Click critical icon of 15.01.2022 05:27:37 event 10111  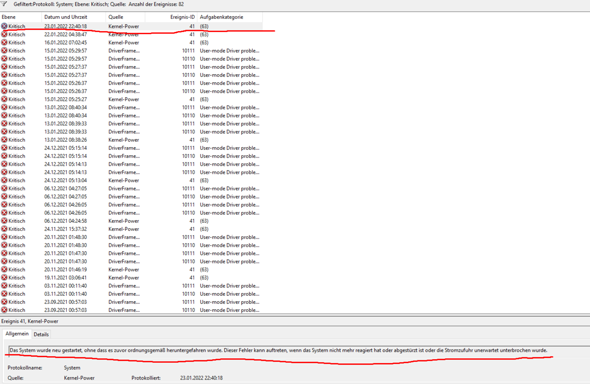click(4, 67)
